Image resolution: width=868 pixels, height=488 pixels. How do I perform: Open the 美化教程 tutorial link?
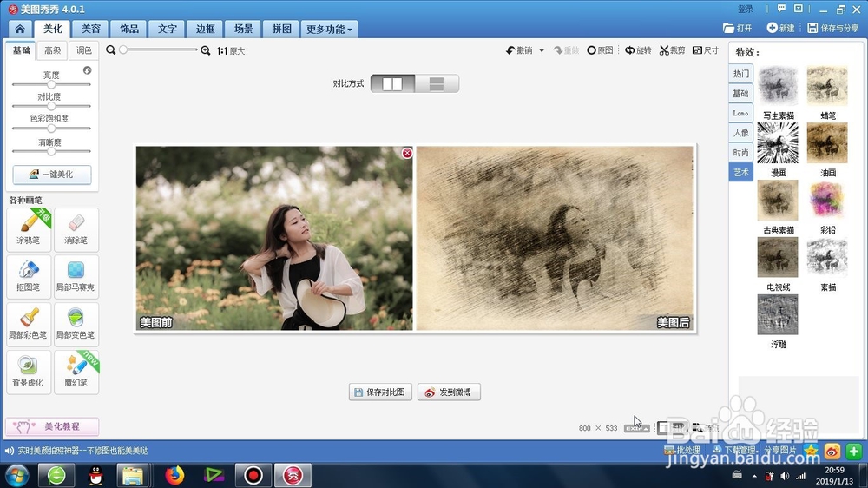[52, 426]
